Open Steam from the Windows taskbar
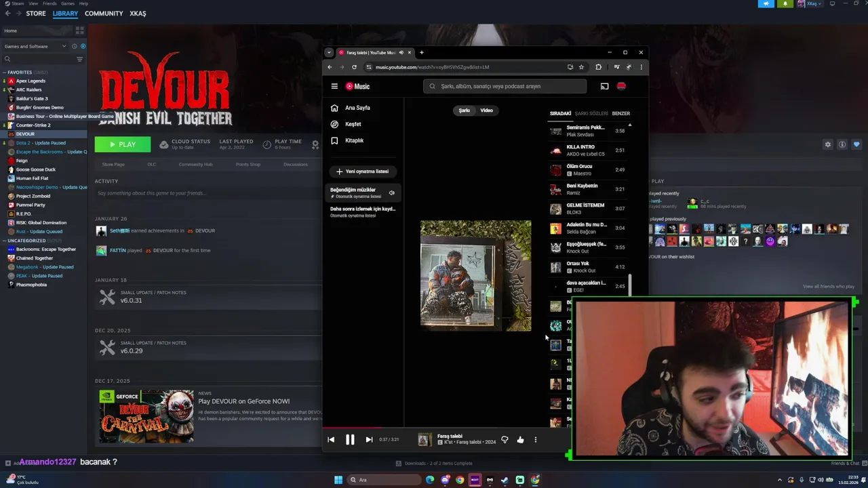Screen dimensions: 868x488 point(505,480)
